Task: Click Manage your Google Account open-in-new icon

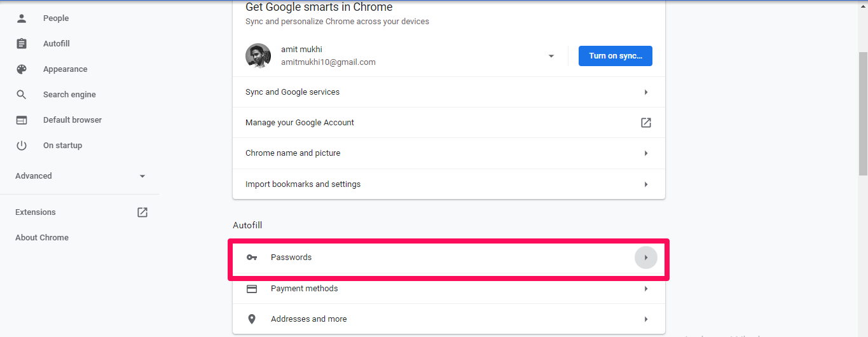Action: click(x=646, y=123)
